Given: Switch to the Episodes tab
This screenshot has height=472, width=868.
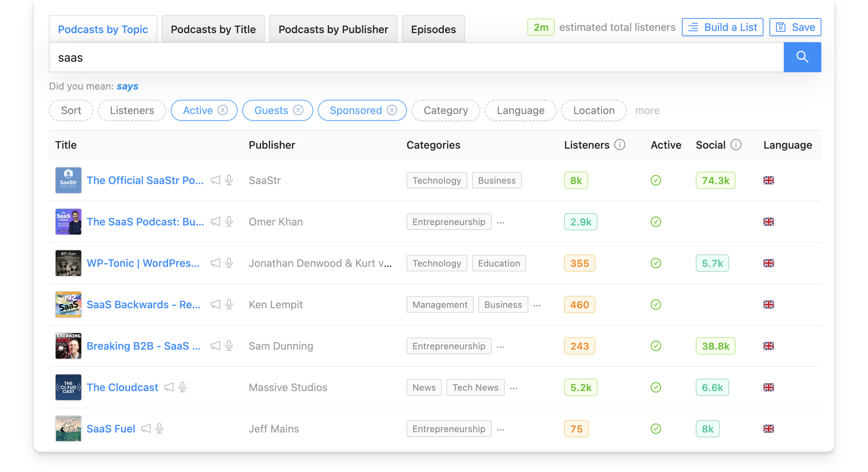Looking at the screenshot, I should pos(433,29).
